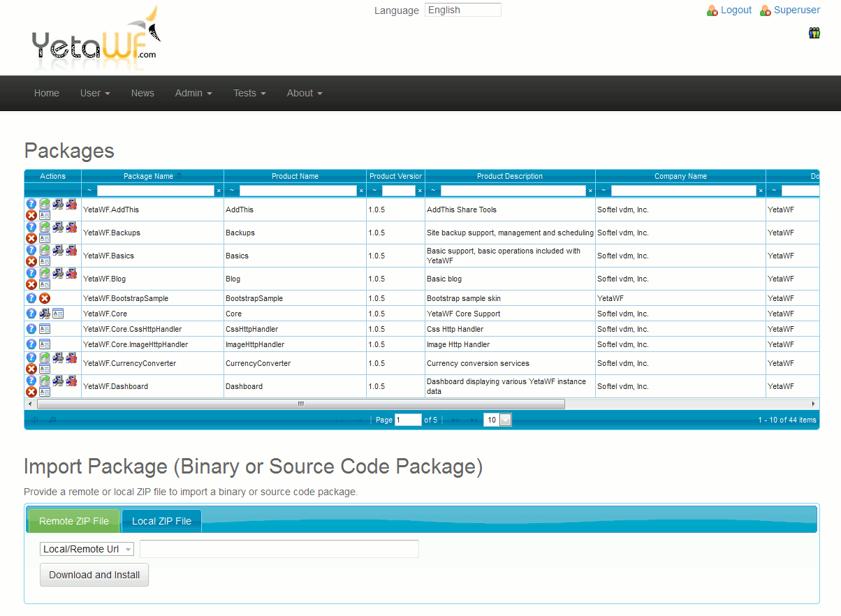Click the grid scrollbar right arrow
Viewport: 841px width, 616px height.
[x=813, y=404]
